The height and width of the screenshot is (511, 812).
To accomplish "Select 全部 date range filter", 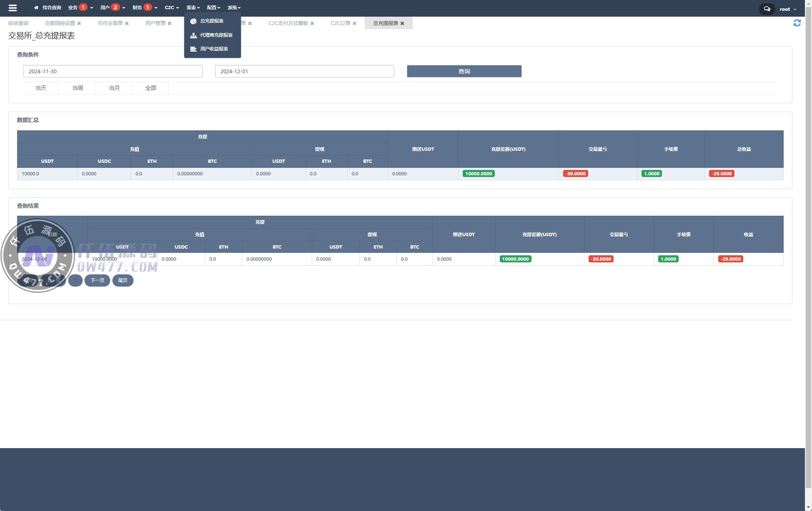I will coord(150,88).
